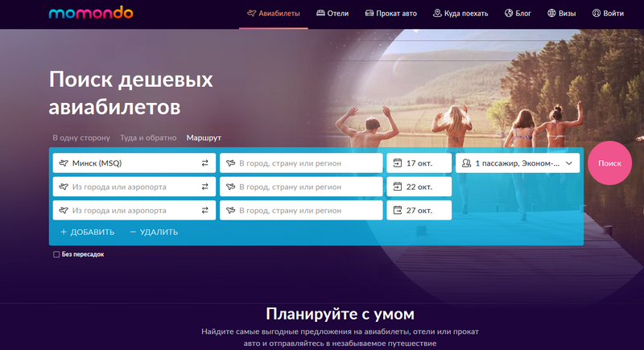
Task: Click the Минск (MSQ) origin field
Action: tap(134, 163)
